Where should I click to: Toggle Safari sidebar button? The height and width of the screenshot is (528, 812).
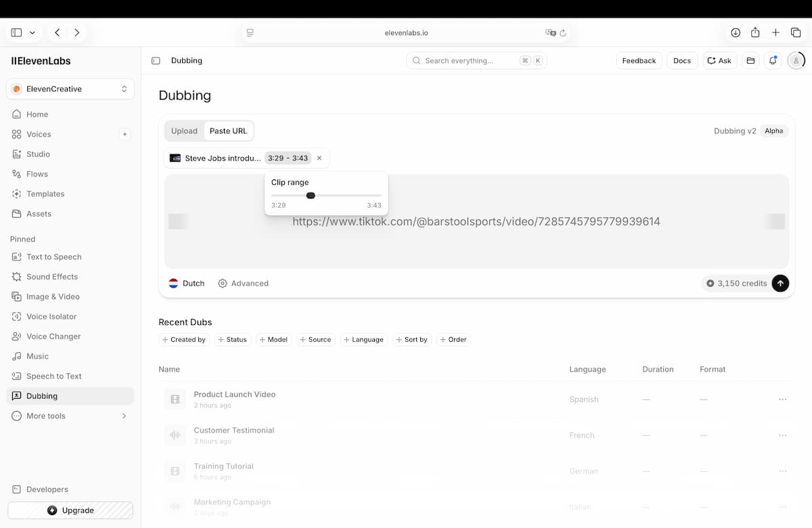tap(16, 32)
